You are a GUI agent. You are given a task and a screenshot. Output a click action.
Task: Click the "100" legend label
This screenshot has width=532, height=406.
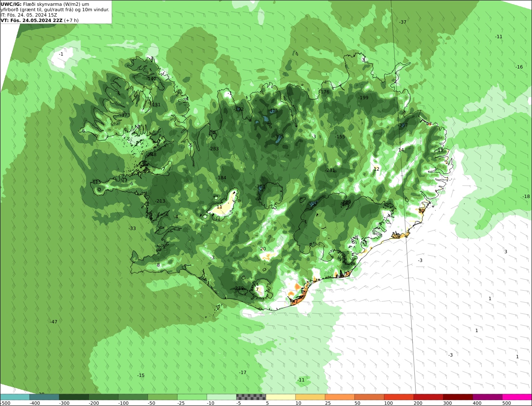pos(388,403)
